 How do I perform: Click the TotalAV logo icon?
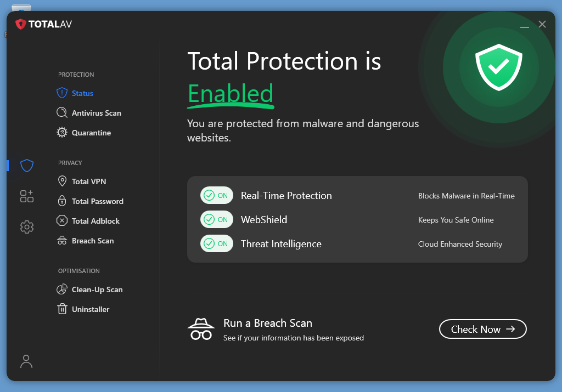coord(21,24)
